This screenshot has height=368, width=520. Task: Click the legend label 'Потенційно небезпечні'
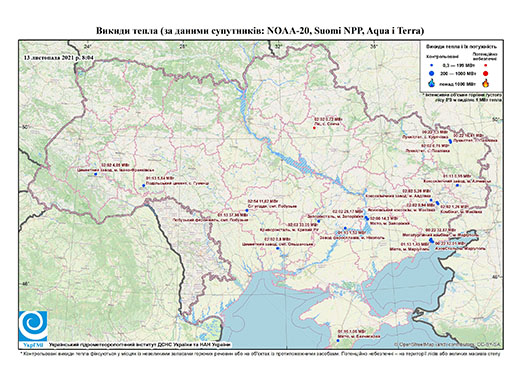click(485, 56)
